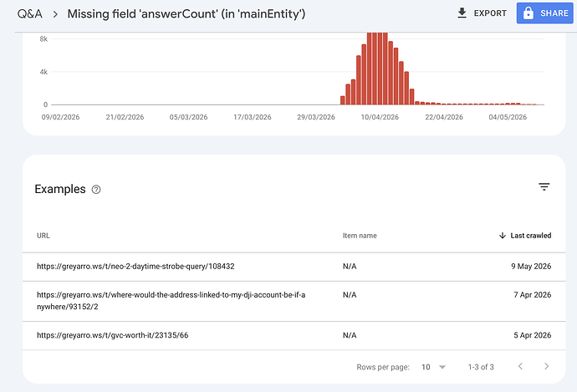
Task: Open the Examples table filter icon
Action: (544, 187)
